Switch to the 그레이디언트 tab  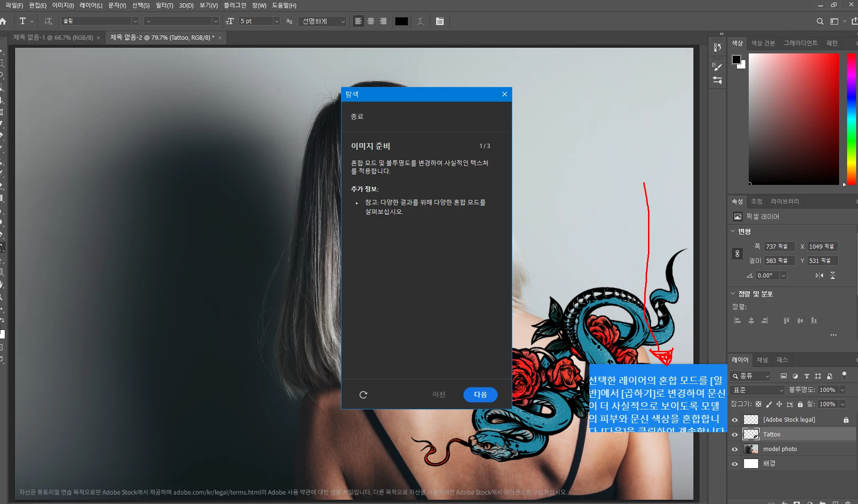tap(800, 43)
